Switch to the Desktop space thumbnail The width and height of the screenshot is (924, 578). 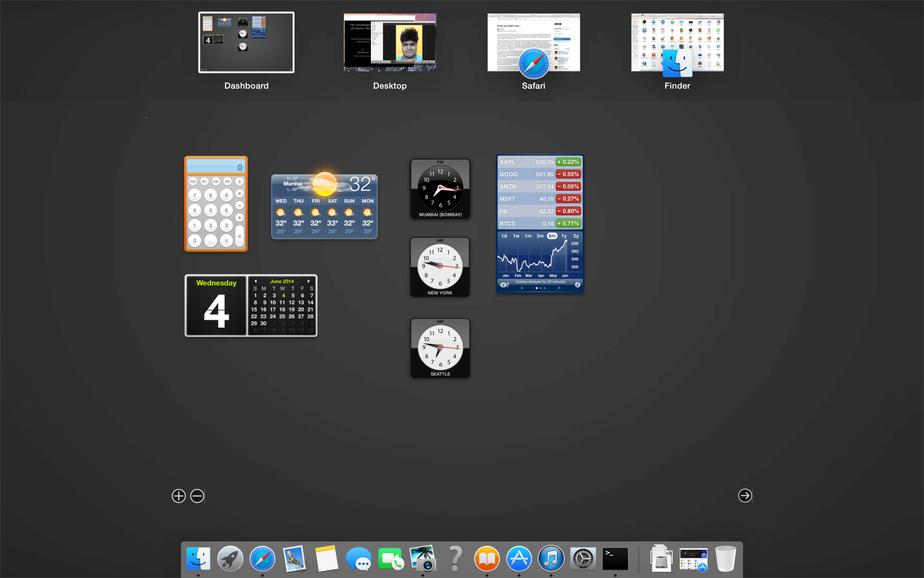point(390,42)
